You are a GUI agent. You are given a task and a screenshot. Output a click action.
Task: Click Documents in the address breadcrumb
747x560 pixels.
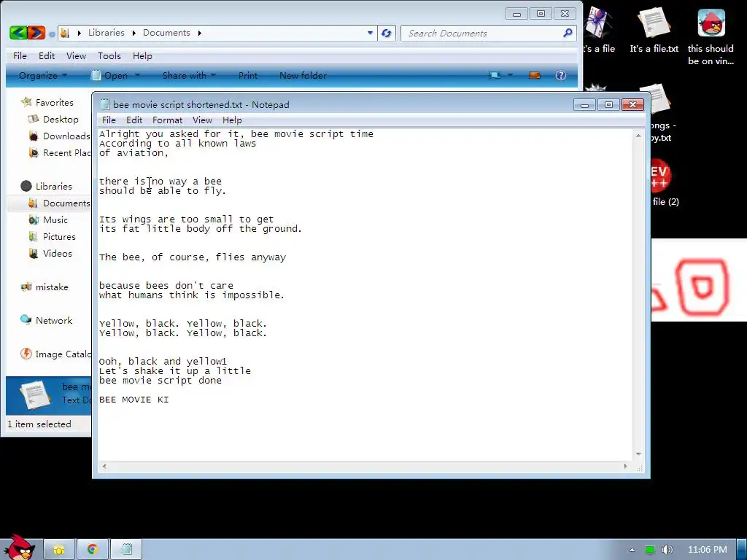point(166,32)
